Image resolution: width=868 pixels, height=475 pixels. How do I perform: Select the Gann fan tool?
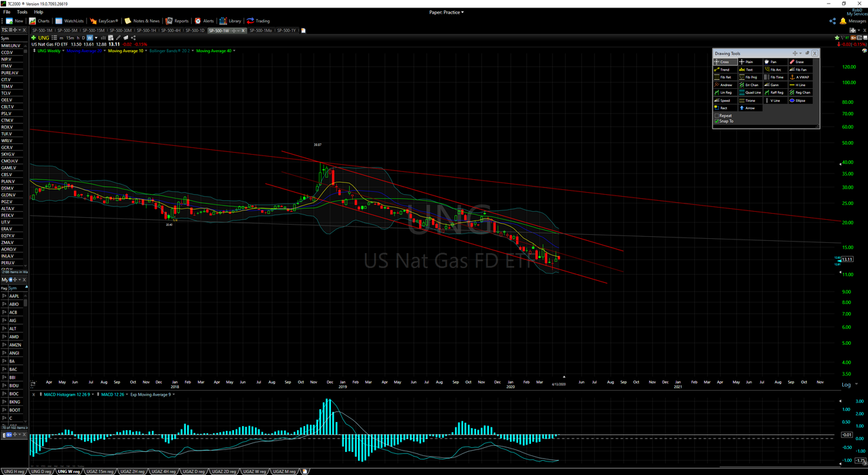coord(774,85)
